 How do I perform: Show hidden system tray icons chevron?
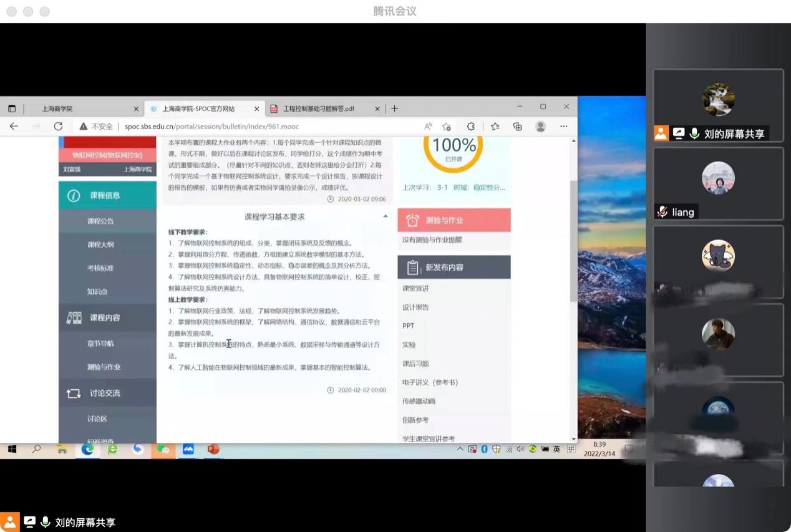coord(460,449)
